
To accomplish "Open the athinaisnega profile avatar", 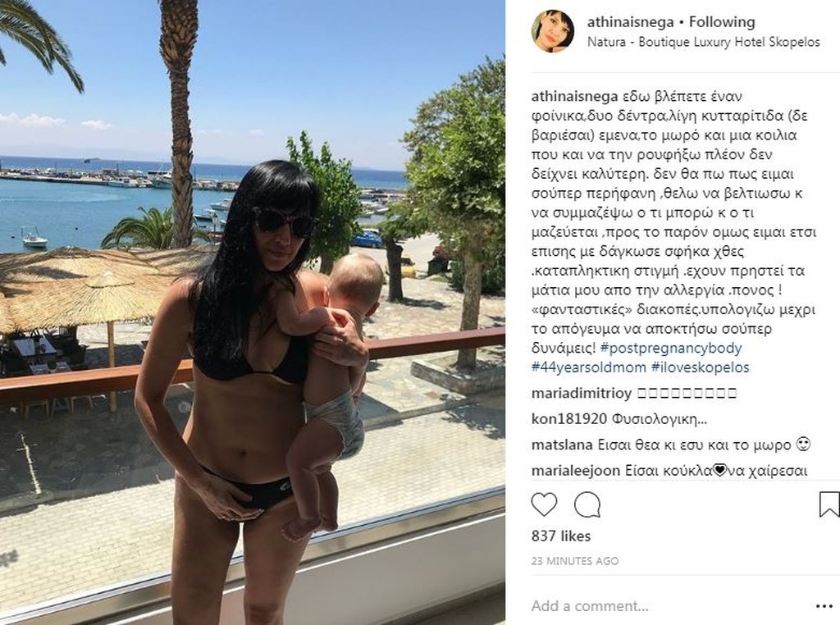I will click(x=552, y=30).
